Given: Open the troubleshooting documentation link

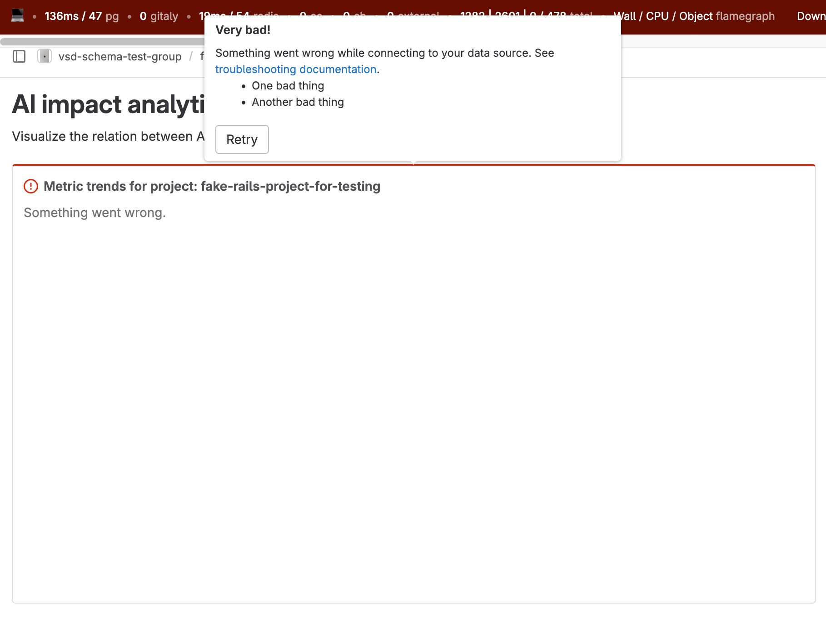Looking at the screenshot, I should click(x=295, y=69).
